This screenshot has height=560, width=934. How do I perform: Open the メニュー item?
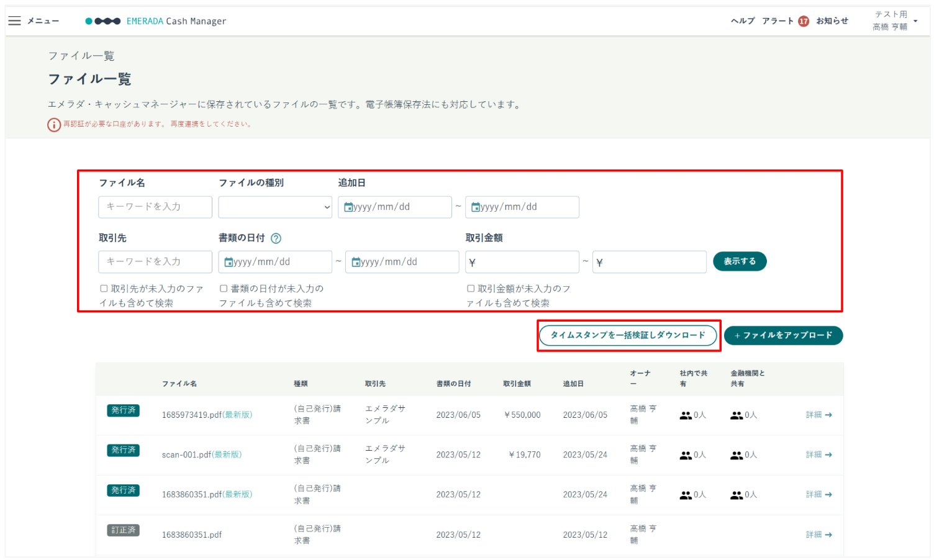[43, 21]
